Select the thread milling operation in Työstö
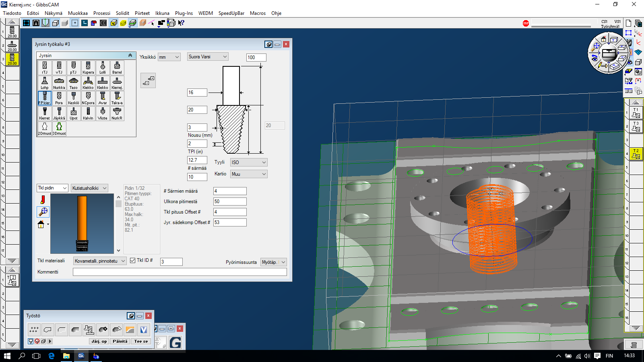 pyautogui.click(x=89, y=330)
